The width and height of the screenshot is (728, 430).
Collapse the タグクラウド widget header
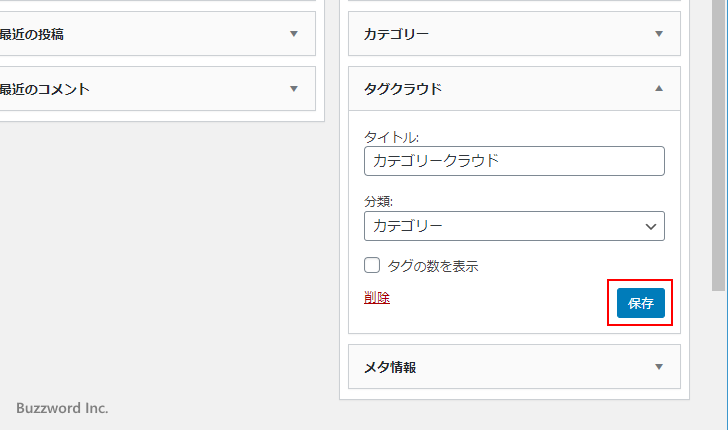500,89
